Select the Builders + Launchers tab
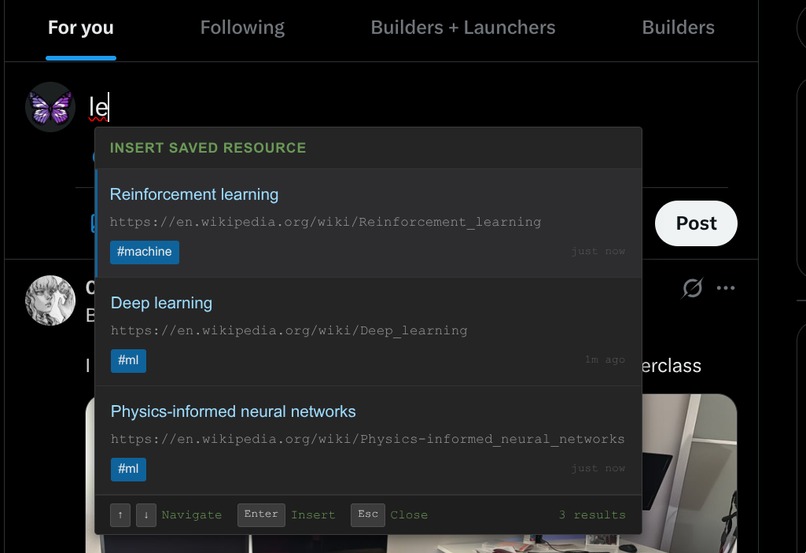806x553 pixels. (x=463, y=28)
